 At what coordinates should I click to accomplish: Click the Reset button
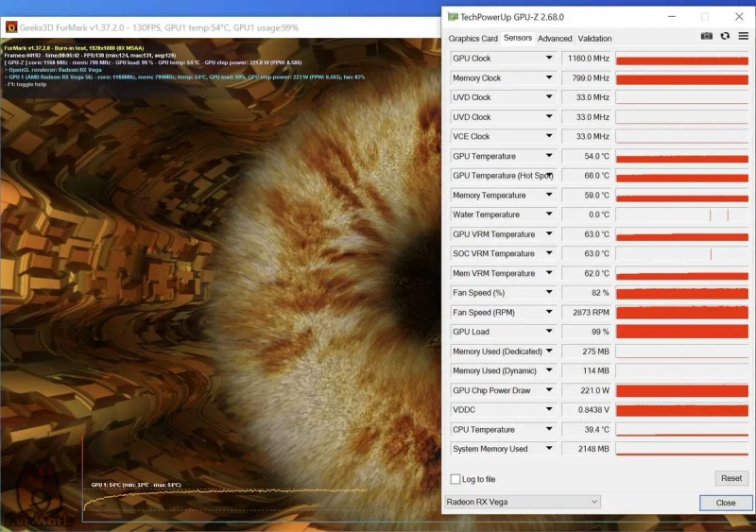pyautogui.click(x=730, y=478)
